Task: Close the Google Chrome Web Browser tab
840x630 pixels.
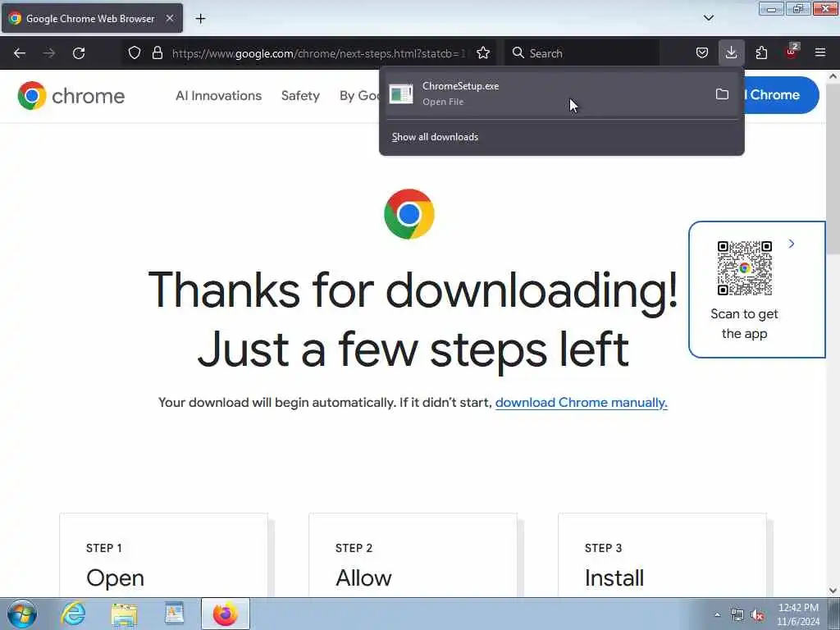Action: (170, 18)
